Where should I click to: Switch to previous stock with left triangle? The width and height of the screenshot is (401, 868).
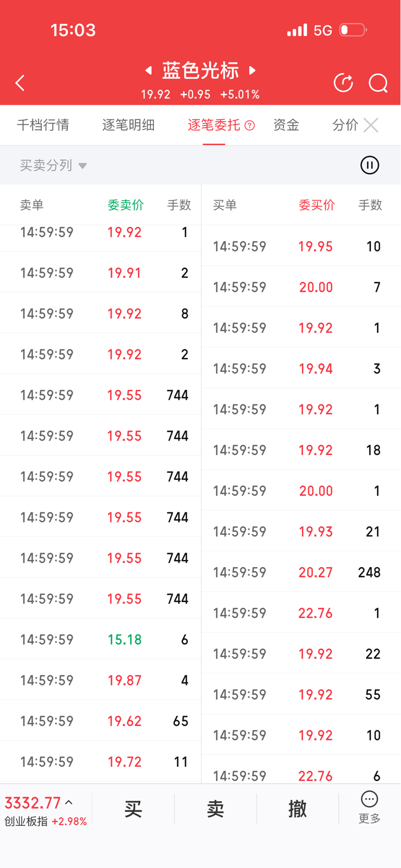point(149,70)
